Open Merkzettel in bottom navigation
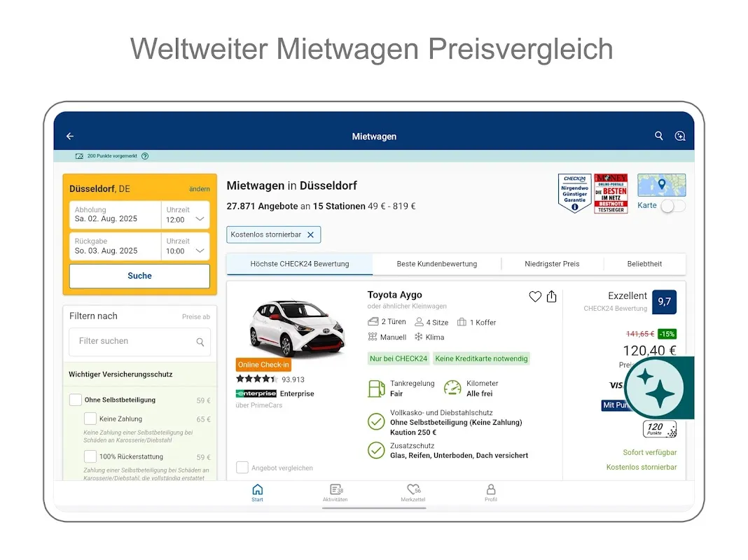This screenshot has width=748, height=560. pos(413,493)
